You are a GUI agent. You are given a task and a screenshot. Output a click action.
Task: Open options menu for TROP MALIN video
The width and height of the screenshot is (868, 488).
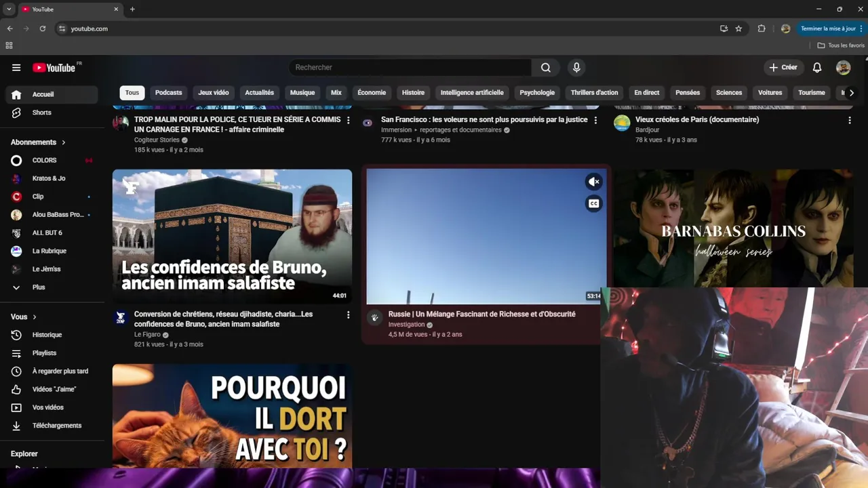[349, 120]
